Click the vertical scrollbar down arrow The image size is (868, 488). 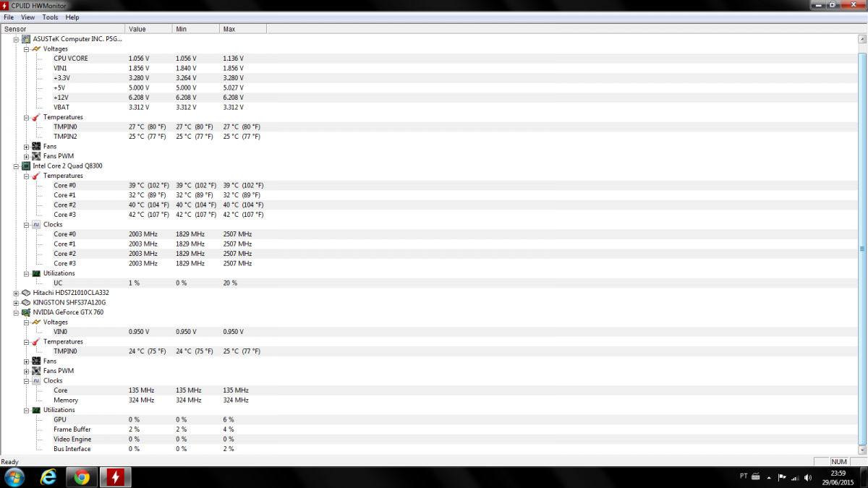[x=861, y=450]
